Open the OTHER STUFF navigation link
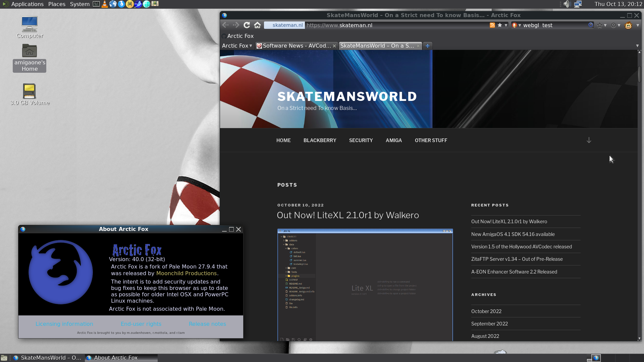Viewport: 644px width, 362px height. (x=431, y=140)
